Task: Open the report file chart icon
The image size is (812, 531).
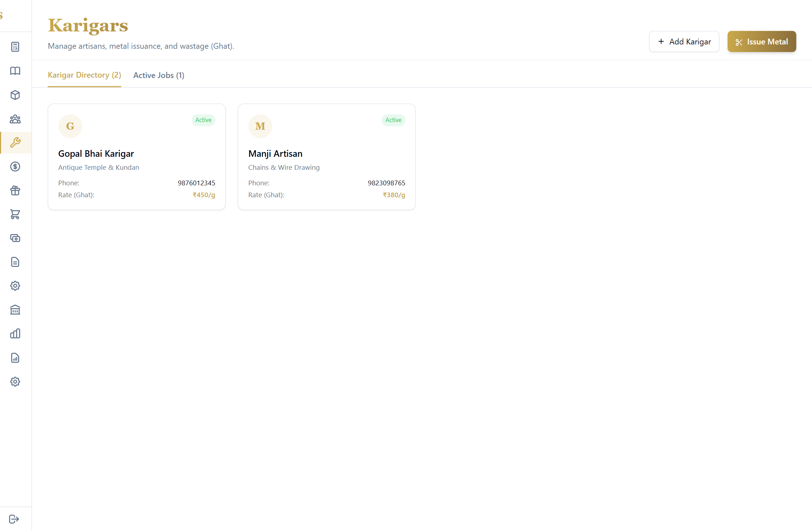Action: point(15,358)
